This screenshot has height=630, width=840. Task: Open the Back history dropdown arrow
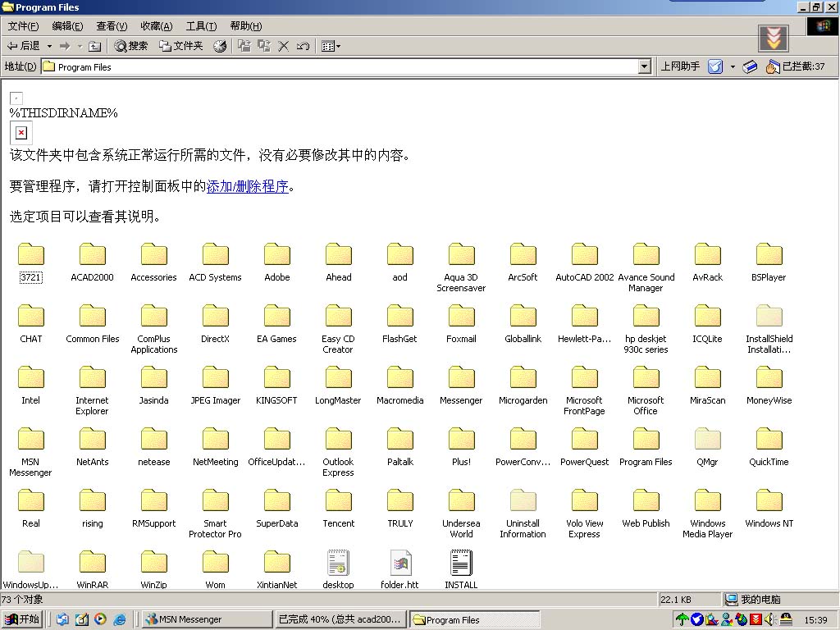49,46
